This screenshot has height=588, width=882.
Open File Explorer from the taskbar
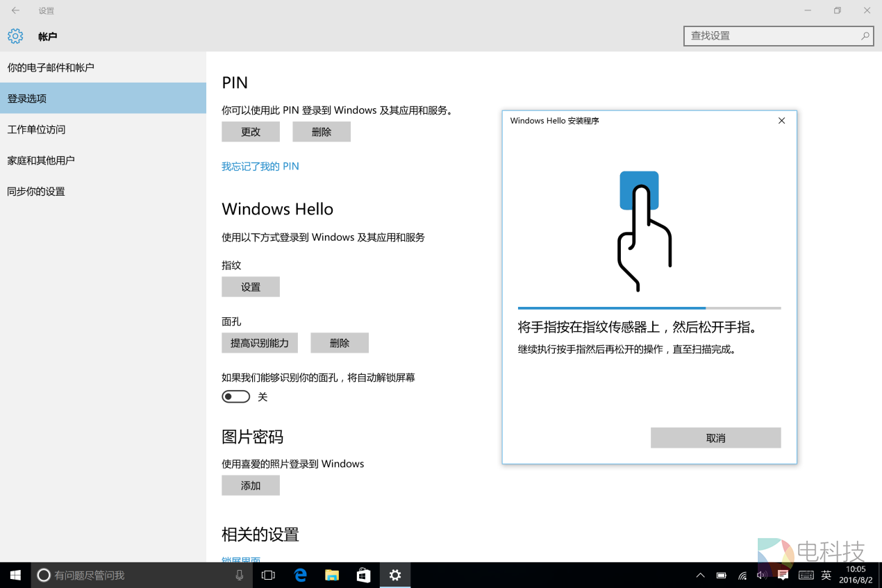click(x=332, y=575)
